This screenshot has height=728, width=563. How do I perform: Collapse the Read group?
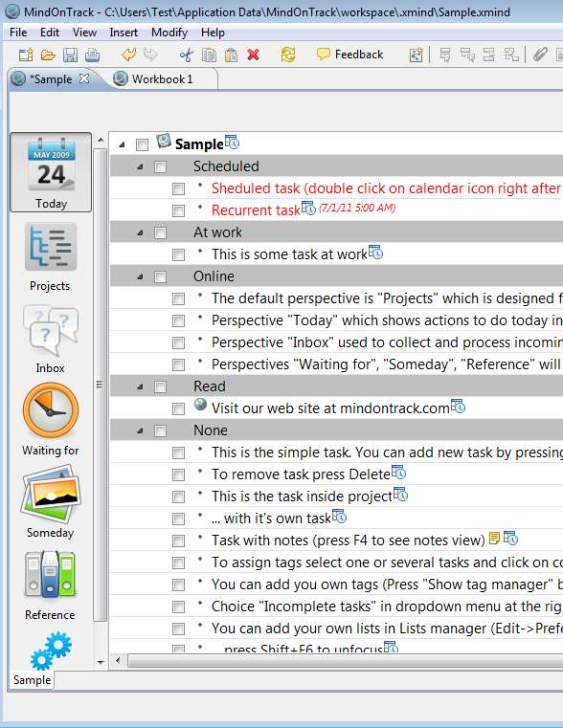(x=141, y=386)
